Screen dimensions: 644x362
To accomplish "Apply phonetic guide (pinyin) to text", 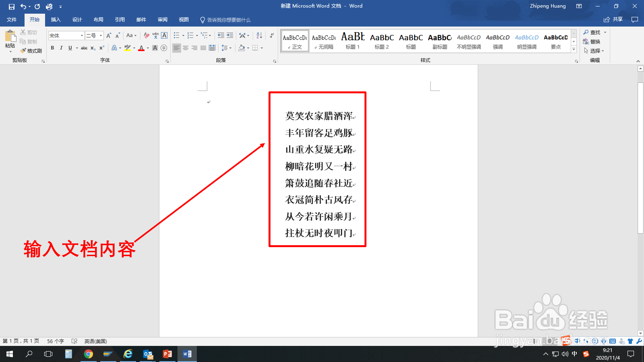I will click(x=156, y=35).
